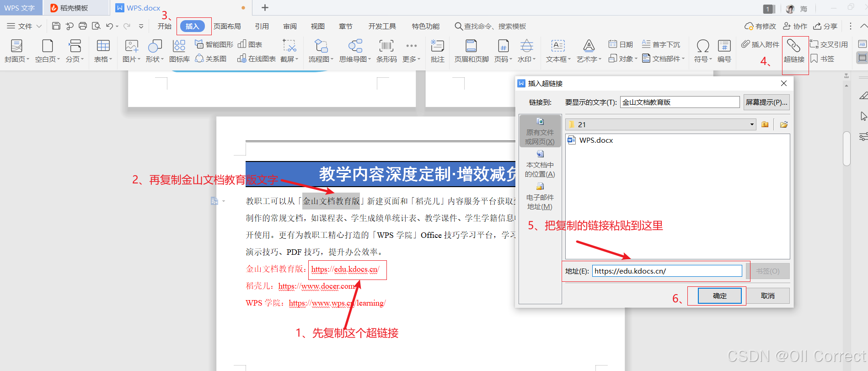Click the 地址 address input field
868x371 pixels.
667,271
